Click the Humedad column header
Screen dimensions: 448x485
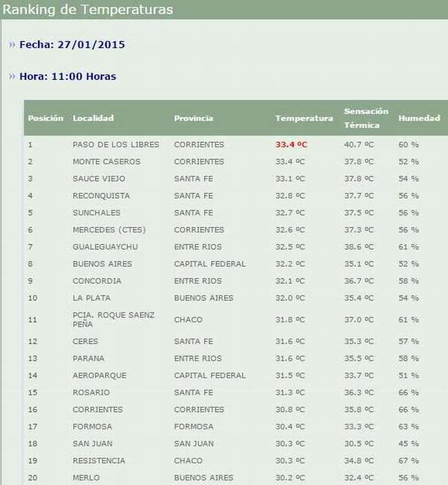tap(419, 118)
